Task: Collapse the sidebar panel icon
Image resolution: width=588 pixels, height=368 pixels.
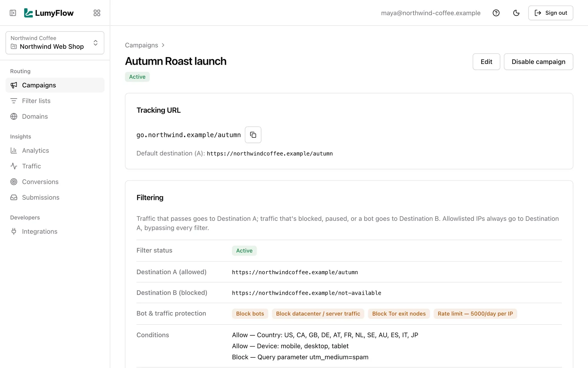Action: 13,13
